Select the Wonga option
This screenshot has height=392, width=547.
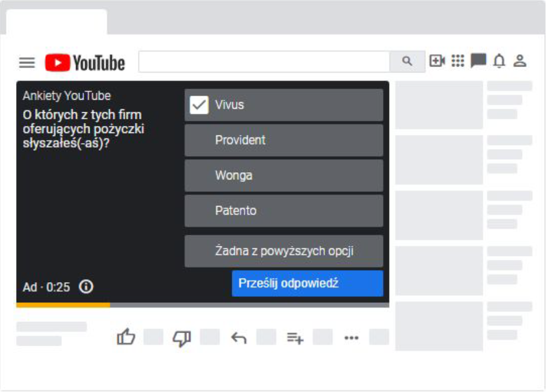pos(284,175)
